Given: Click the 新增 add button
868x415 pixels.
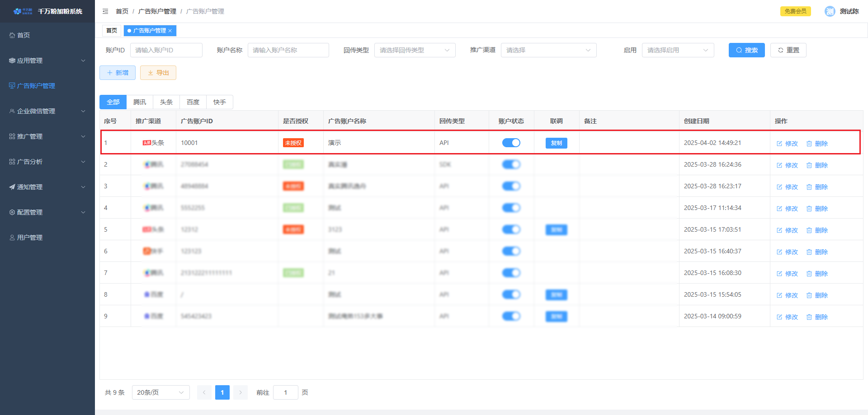Looking at the screenshot, I should coord(118,73).
